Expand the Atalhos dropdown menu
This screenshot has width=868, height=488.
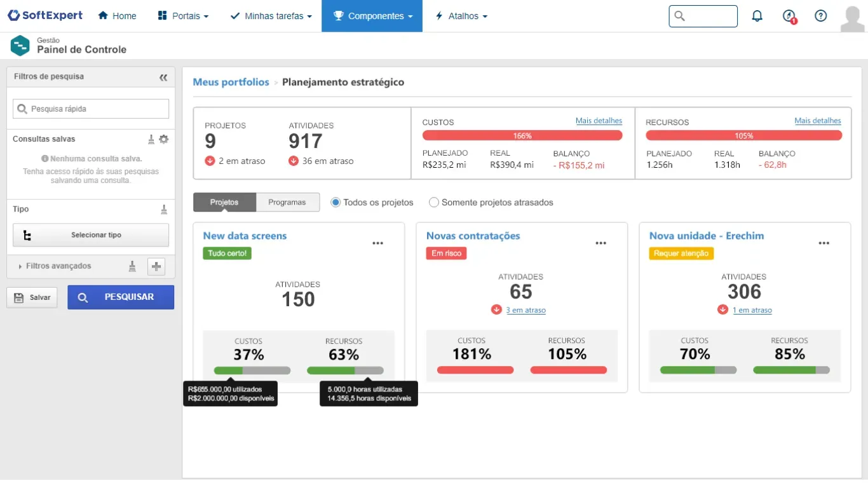coord(461,16)
